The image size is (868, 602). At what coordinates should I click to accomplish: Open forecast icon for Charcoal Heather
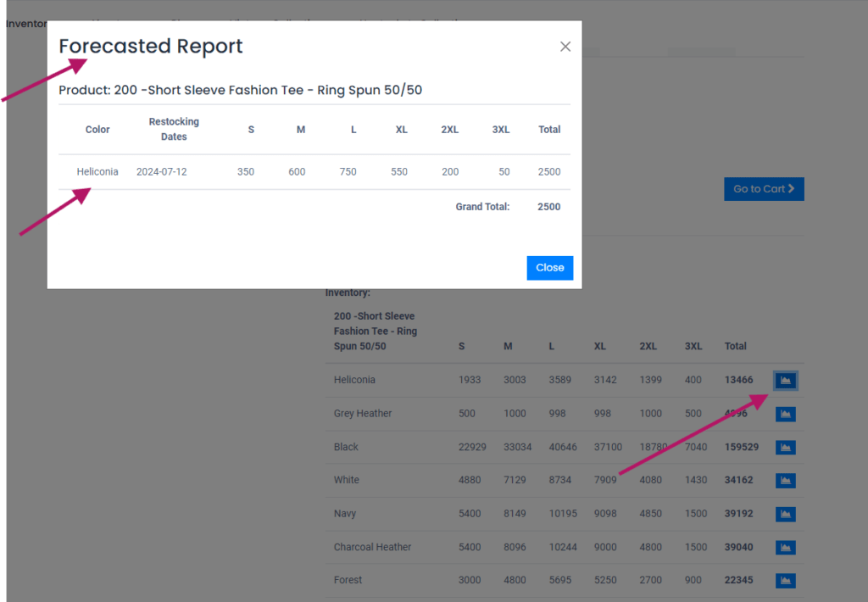(785, 547)
